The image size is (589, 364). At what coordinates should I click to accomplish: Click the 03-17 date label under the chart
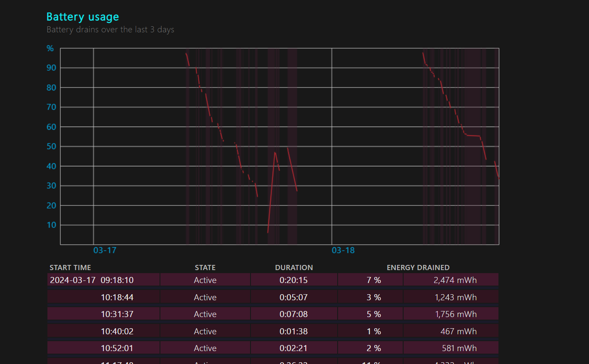(105, 250)
